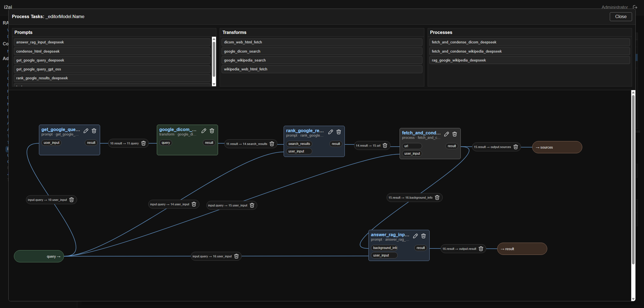Add the fetch_and_condense_wikipedia_deepseek process
Viewport: 644px width, 308px height.
(530, 51)
